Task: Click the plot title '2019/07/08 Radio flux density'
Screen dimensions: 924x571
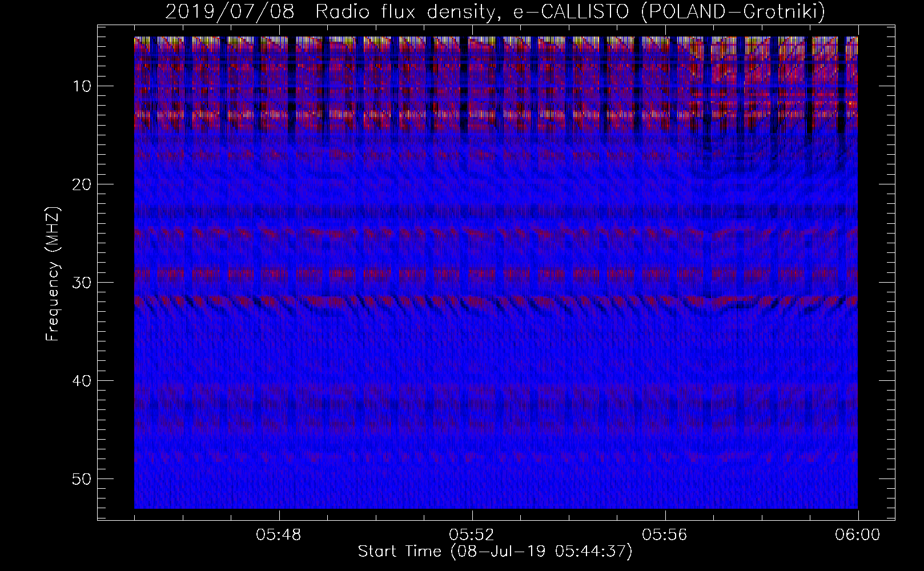Action: pos(330,12)
